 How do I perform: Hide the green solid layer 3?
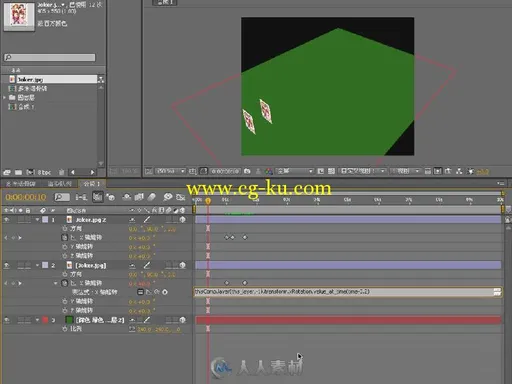(x=6, y=320)
